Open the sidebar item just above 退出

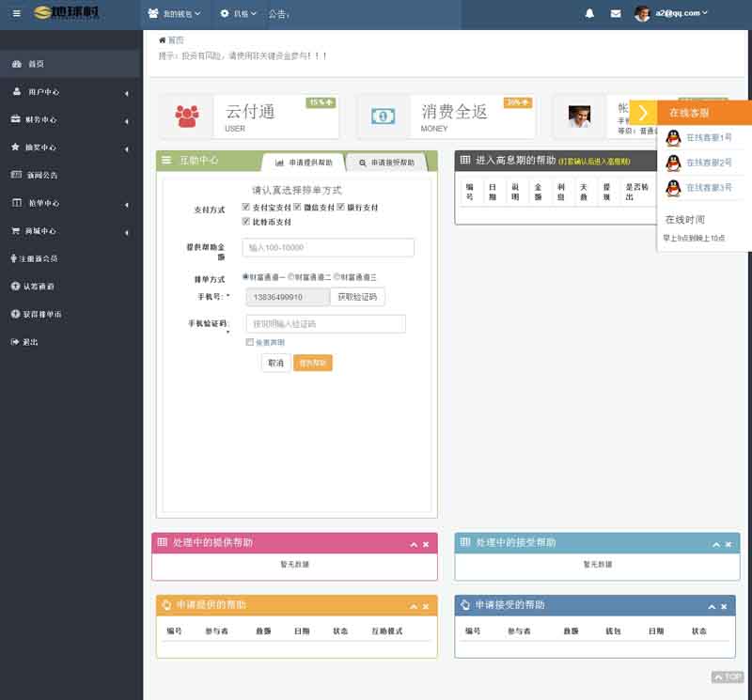[37, 314]
